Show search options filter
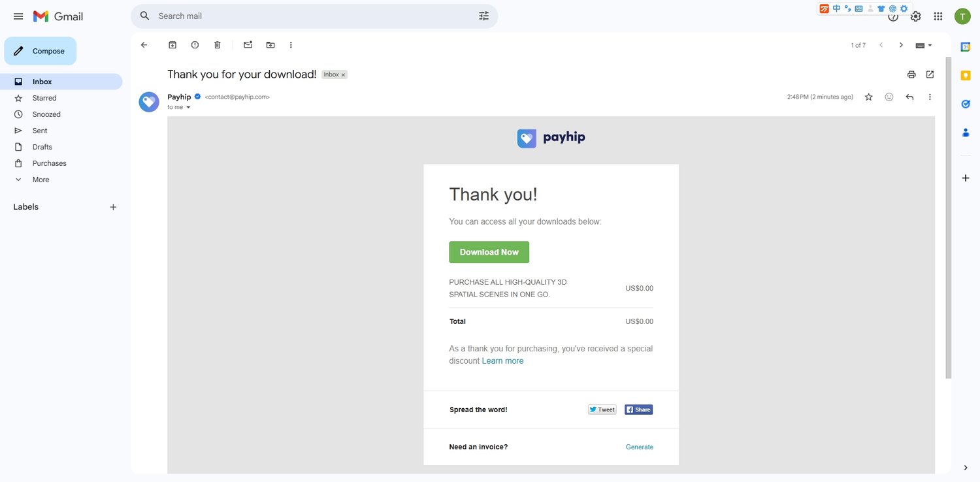The height and width of the screenshot is (482, 980). (483, 16)
